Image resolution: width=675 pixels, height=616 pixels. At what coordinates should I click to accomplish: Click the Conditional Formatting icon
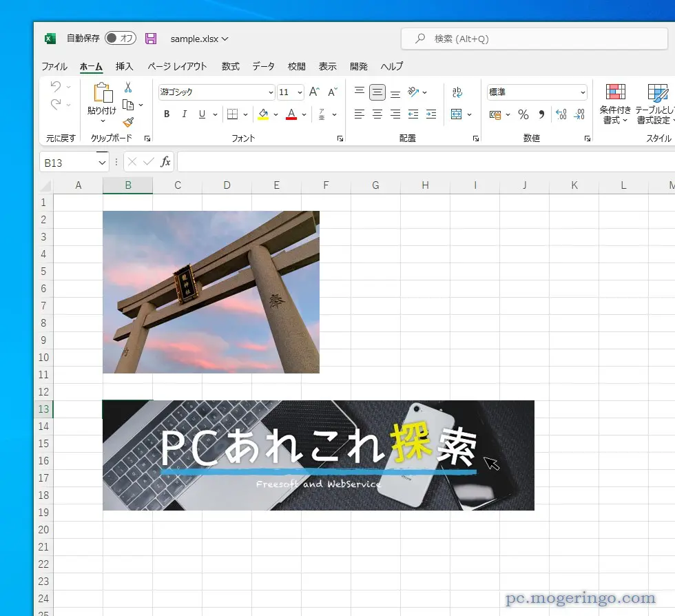[x=615, y=104]
